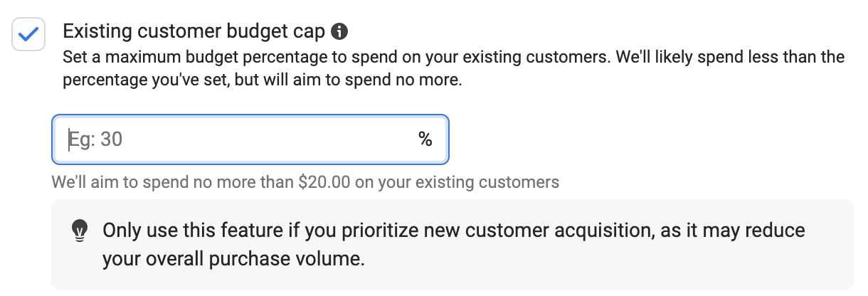This screenshot has width=868, height=296.
Task: Click empty space inside the percentage input box
Action: click(270, 139)
